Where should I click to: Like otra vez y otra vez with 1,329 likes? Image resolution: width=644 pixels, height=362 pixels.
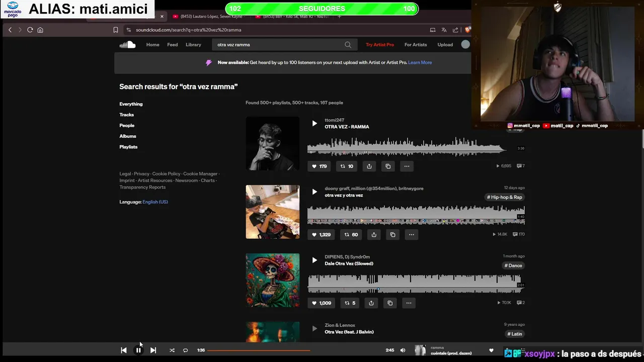321,234
